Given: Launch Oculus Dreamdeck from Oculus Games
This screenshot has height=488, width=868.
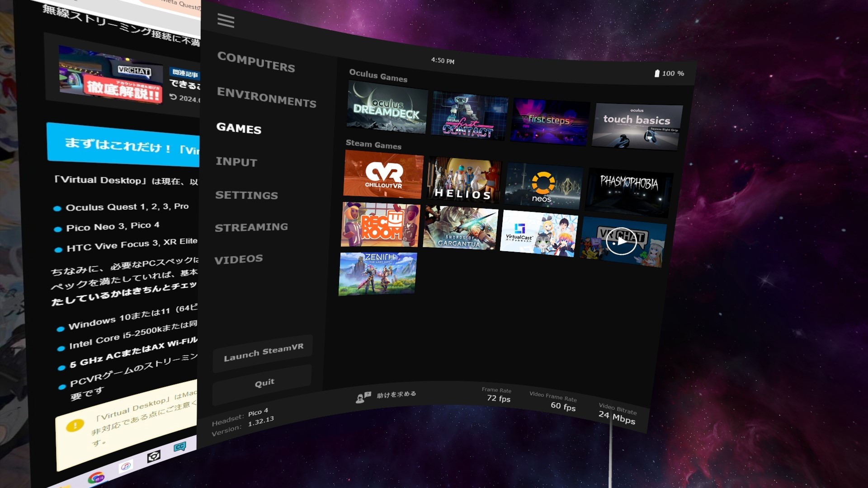Looking at the screenshot, I should pyautogui.click(x=386, y=108).
